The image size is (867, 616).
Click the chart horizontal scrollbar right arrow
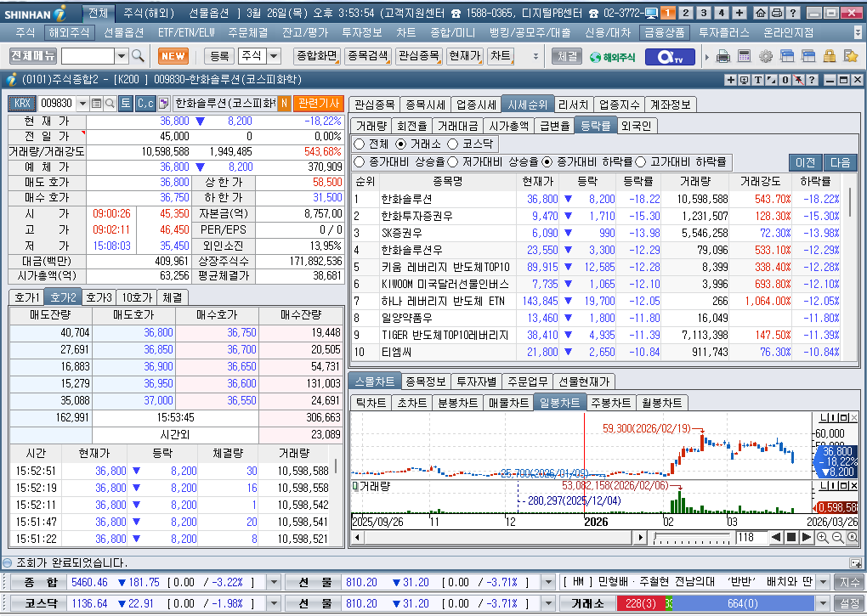(640, 537)
